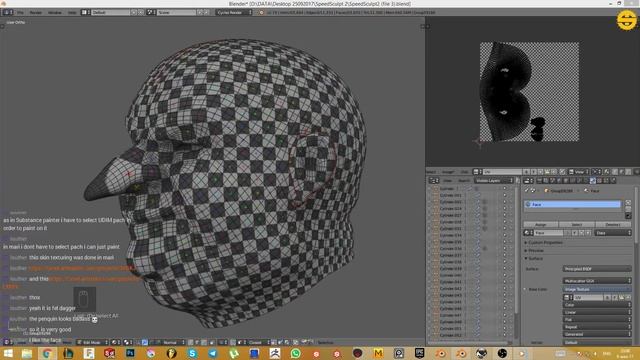Viewport: 640px width, 360px height.
Task: Toggle visibility eye for Cylinder.047
Action: pos(505,315)
